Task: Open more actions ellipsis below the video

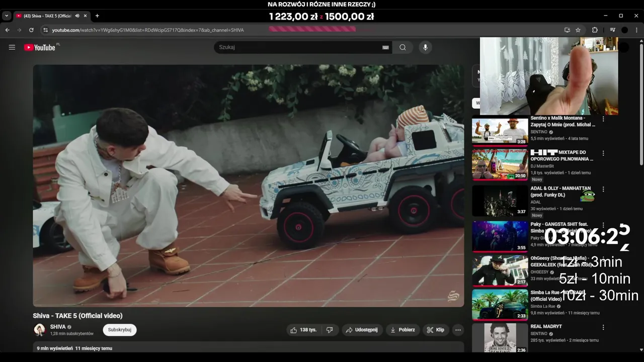Action: pos(458,330)
